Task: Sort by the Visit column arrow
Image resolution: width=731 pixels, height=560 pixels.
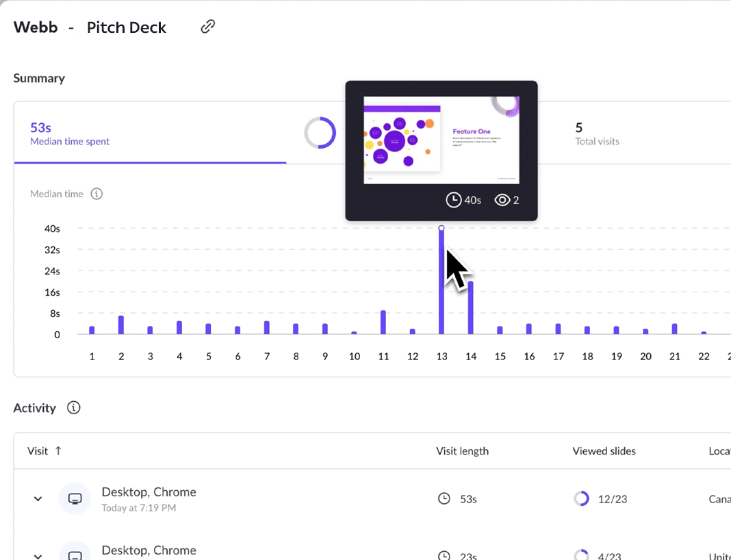Action: (x=58, y=451)
